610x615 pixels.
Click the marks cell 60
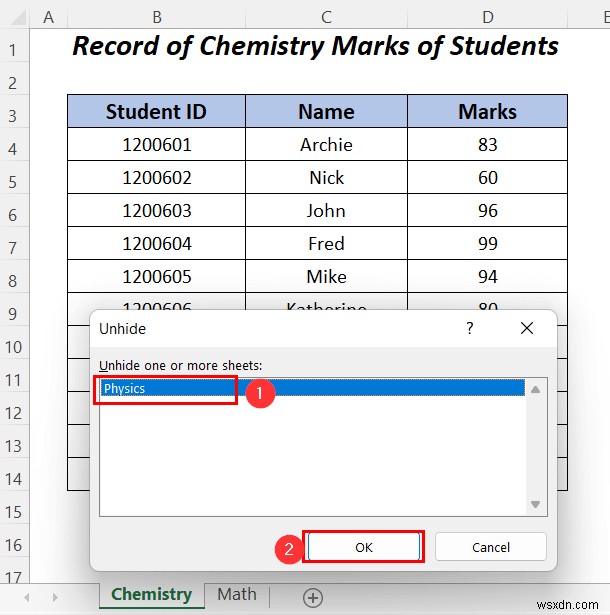point(488,177)
